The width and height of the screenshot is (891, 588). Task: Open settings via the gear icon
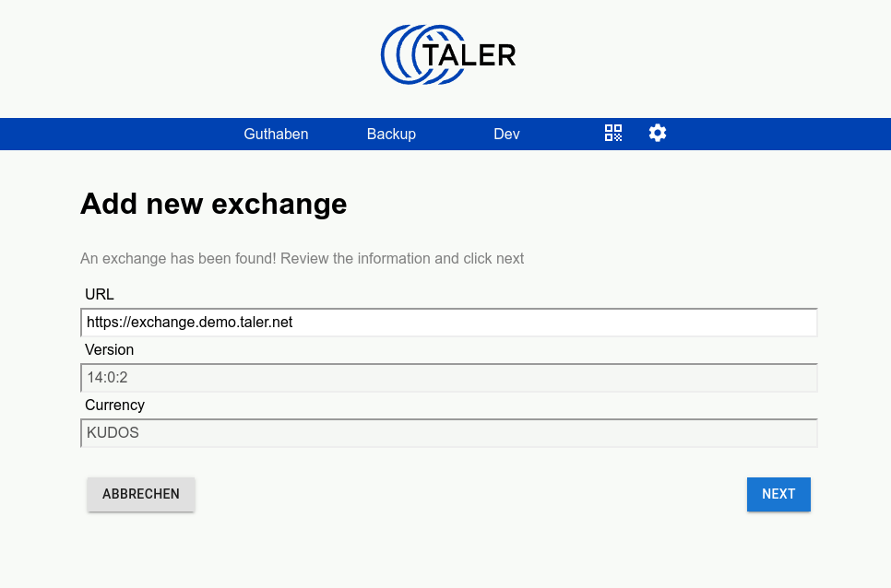[x=657, y=134]
